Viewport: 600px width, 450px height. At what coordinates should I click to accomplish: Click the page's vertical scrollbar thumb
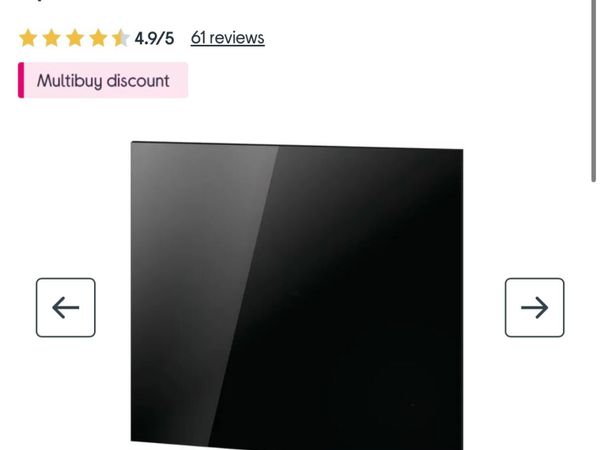click(x=593, y=90)
